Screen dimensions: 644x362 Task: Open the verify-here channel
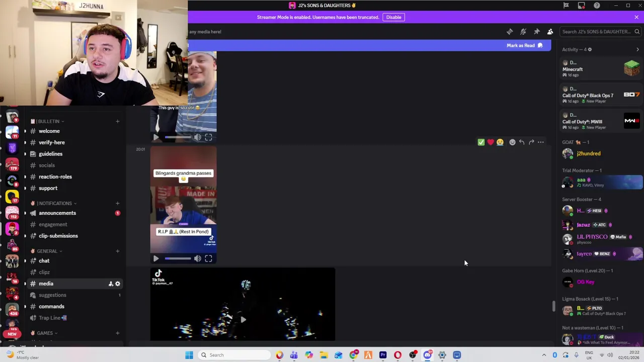point(74,143)
